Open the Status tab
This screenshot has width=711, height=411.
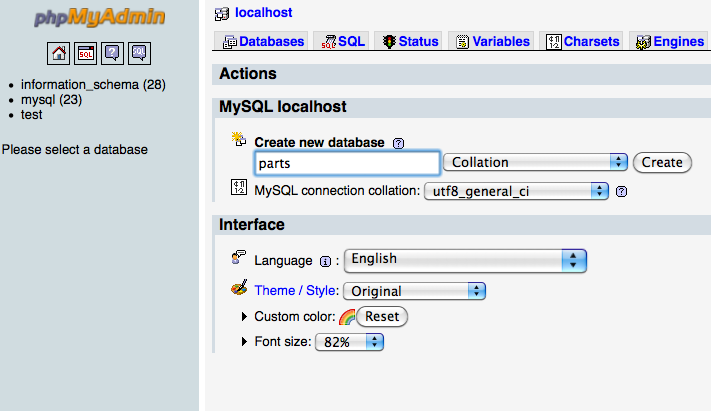pos(410,41)
